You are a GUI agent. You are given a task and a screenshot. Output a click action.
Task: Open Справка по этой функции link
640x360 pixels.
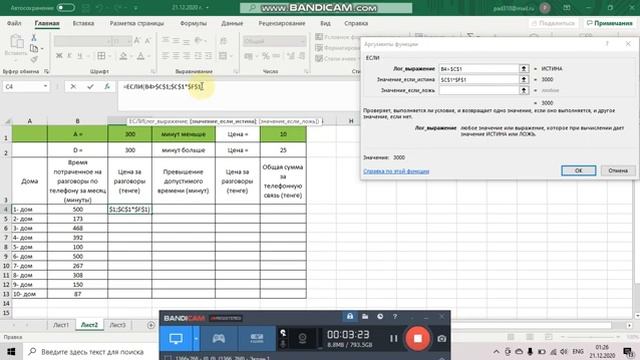point(396,171)
